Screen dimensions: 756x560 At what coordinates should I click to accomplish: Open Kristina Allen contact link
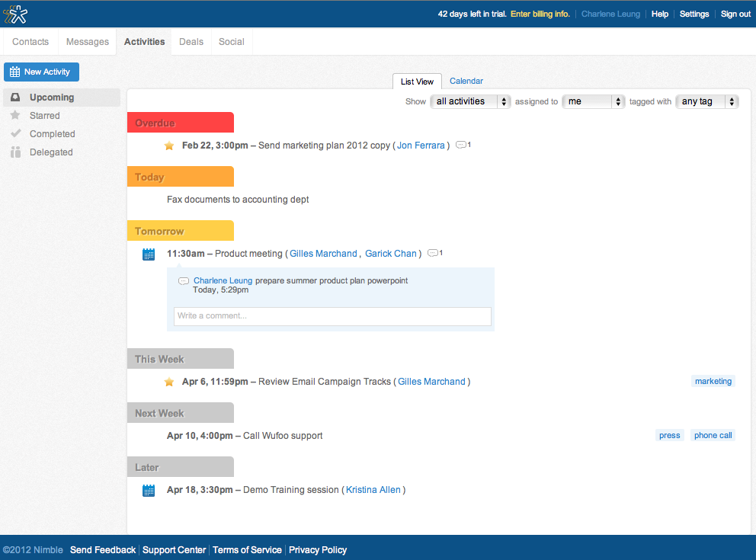pyautogui.click(x=373, y=490)
